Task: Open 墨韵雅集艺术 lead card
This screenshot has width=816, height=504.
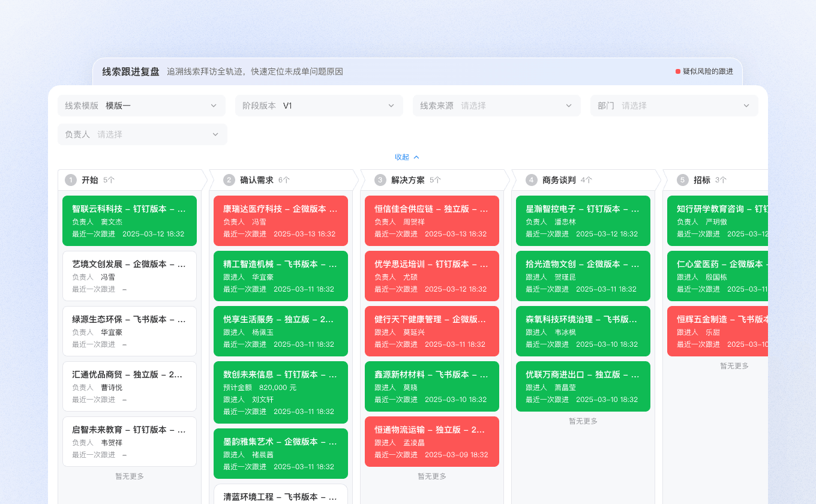Action: 281,454
